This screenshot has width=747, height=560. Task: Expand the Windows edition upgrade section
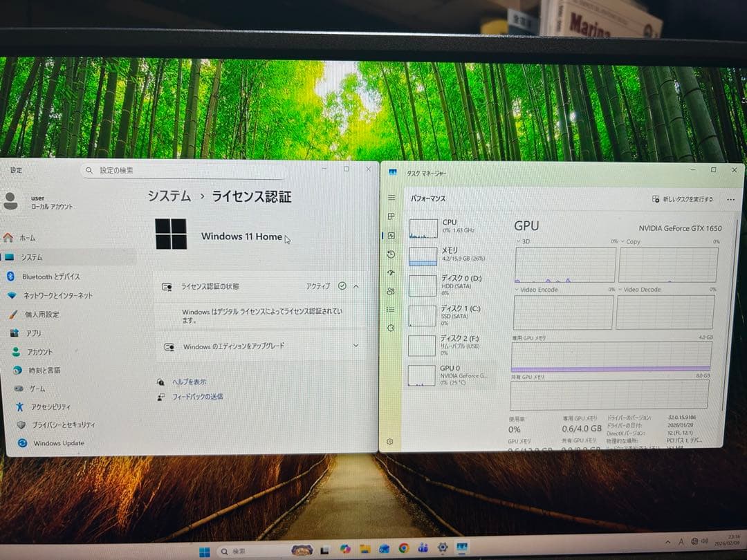point(356,346)
